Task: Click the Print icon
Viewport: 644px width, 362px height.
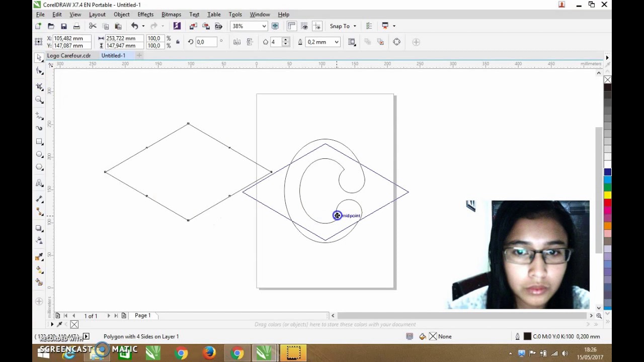Action: (x=76, y=26)
